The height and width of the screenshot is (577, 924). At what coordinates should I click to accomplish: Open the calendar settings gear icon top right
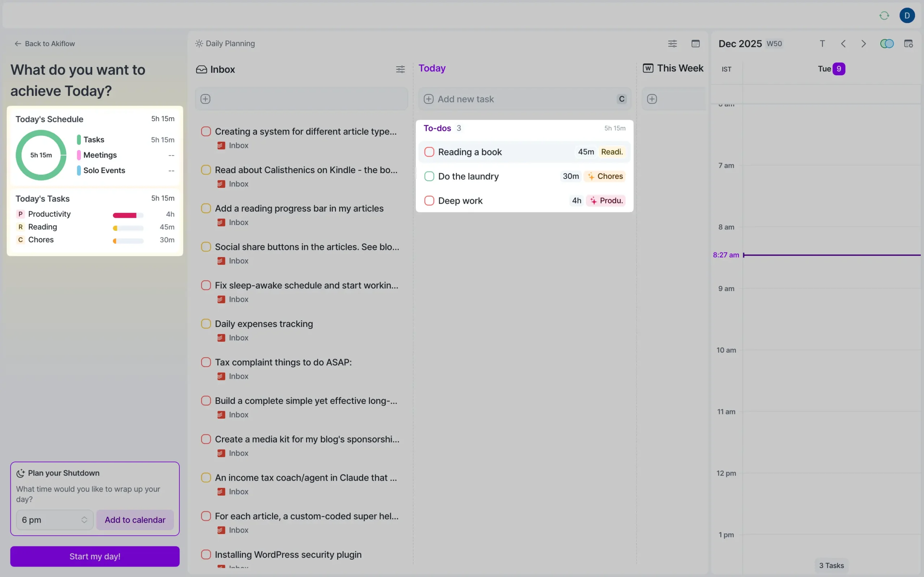pos(908,44)
